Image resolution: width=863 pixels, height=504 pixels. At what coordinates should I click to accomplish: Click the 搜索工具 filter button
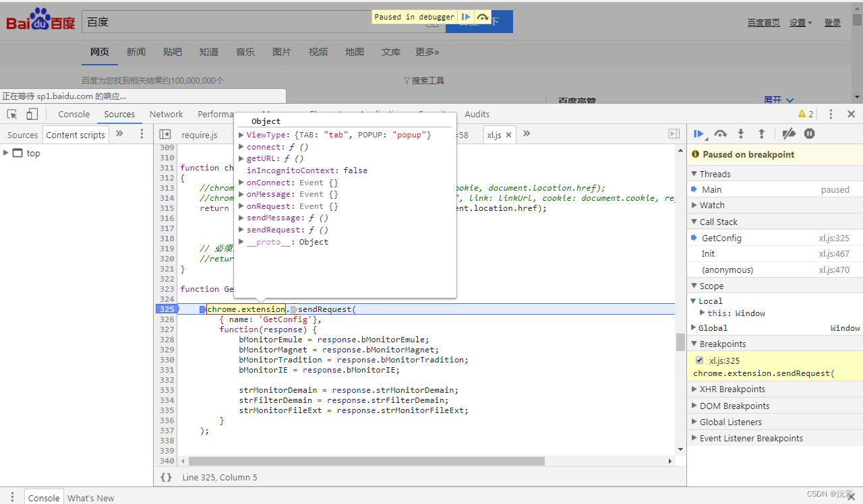pyautogui.click(x=423, y=80)
